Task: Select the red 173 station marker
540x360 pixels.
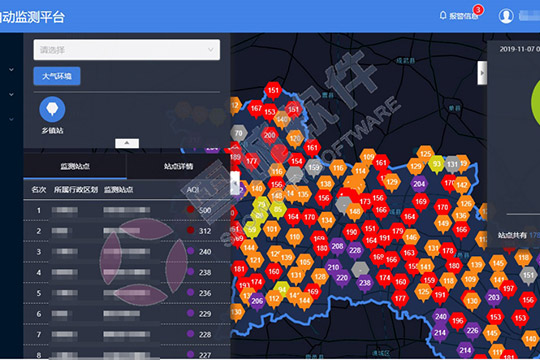Action: point(365,202)
